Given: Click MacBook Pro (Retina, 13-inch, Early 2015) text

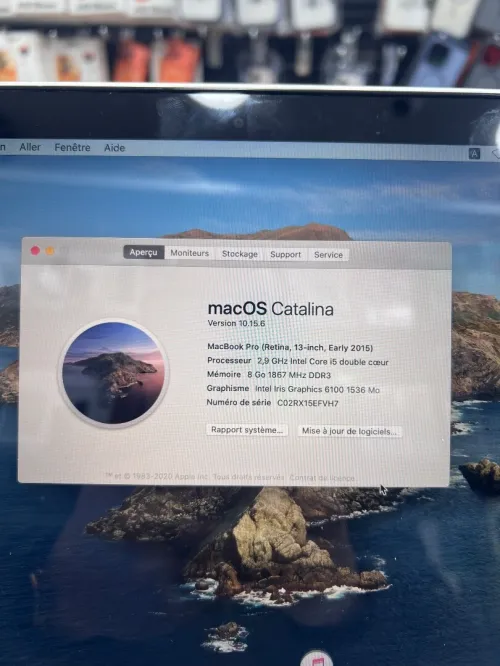Looking at the screenshot, I should pyautogui.click(x=290, y=347).
